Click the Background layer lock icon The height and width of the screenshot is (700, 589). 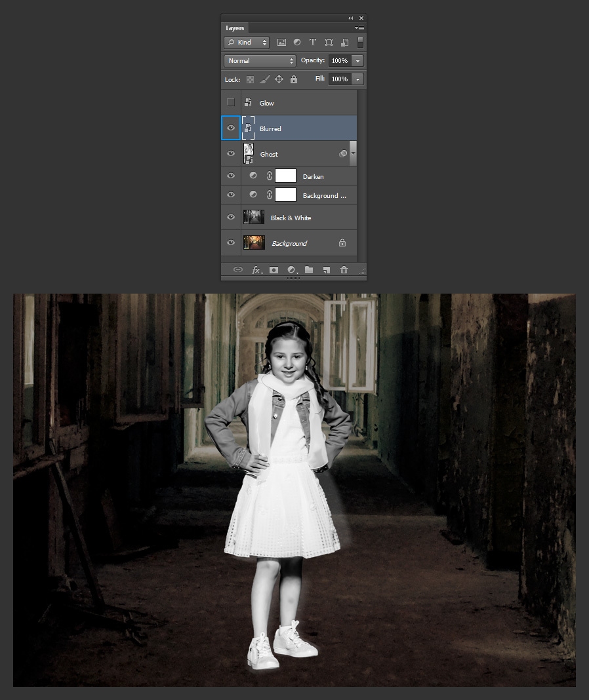(342, 243)
